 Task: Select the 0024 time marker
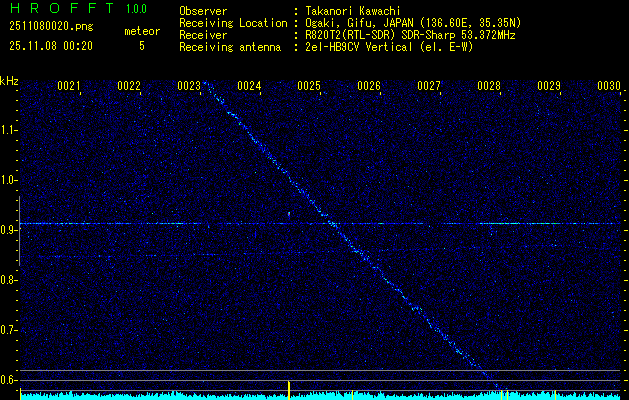click(x=249, y=87)
